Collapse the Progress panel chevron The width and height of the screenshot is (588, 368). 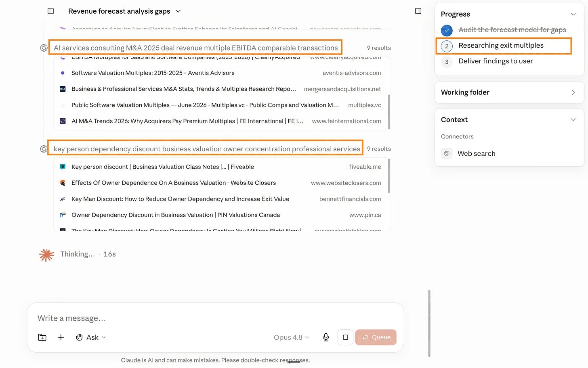tap(573, 14)
